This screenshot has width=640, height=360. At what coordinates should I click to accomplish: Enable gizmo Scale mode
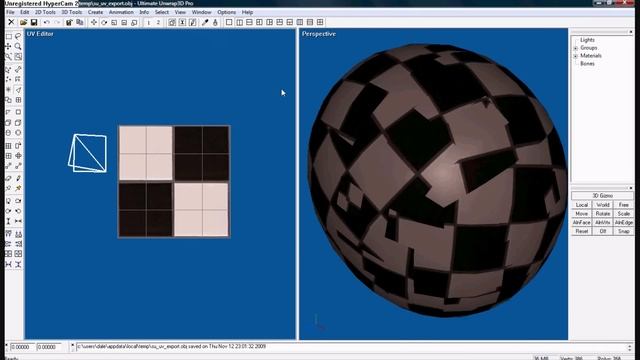point(623,214)
